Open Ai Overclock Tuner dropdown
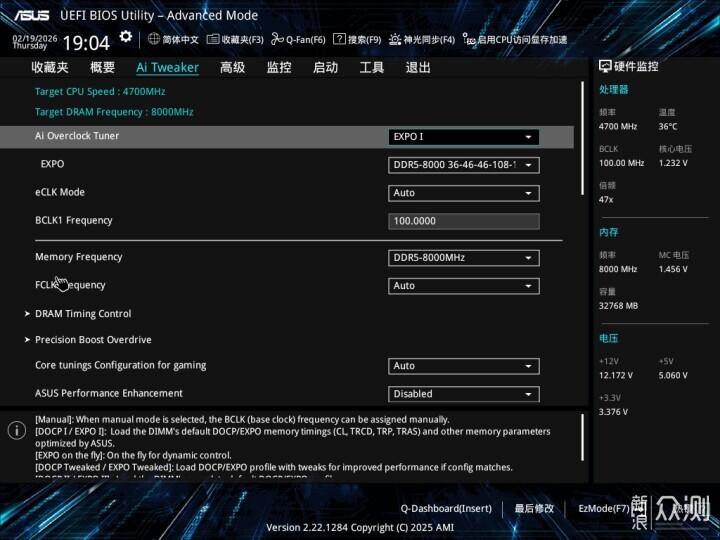The image size is (720, 540). (464, 137)
